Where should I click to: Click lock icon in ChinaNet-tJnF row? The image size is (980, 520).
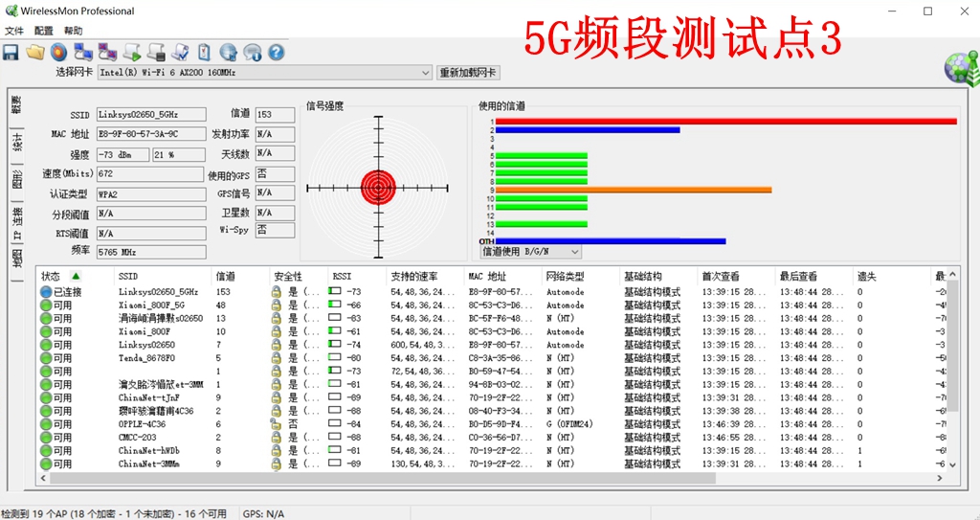click(x=276, y=398)
